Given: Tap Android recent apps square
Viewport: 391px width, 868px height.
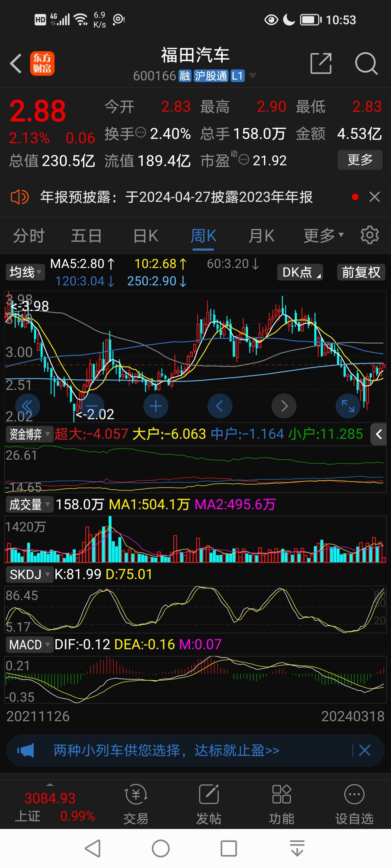Looking at the screenshot, I should pos(229,848).
